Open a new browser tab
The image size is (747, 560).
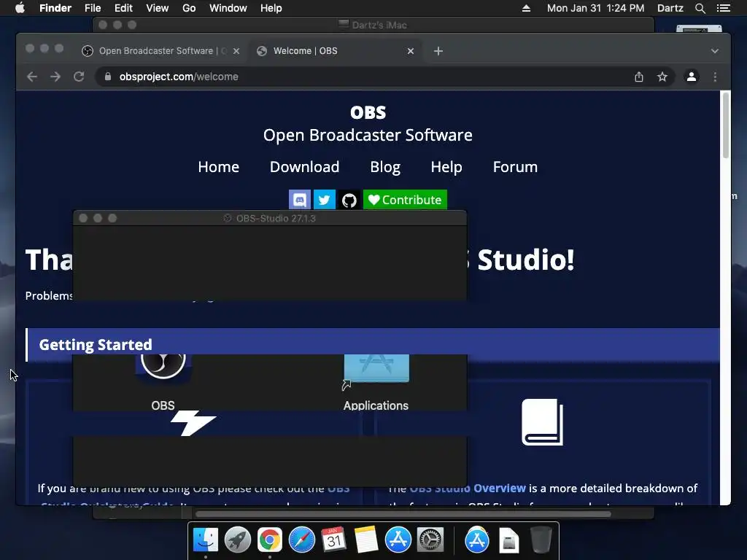[x=438, y=51]
